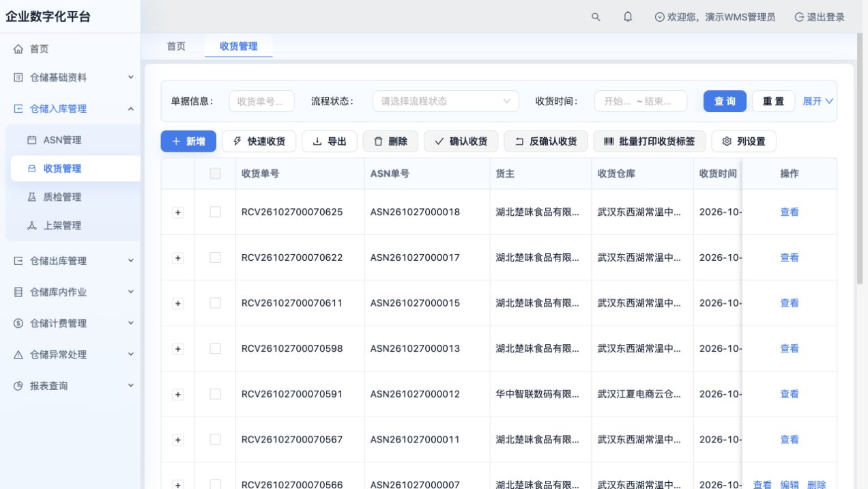
Task: Expand the 仓储库内作业 sidebar menu
Action: (x=70, y=292)
